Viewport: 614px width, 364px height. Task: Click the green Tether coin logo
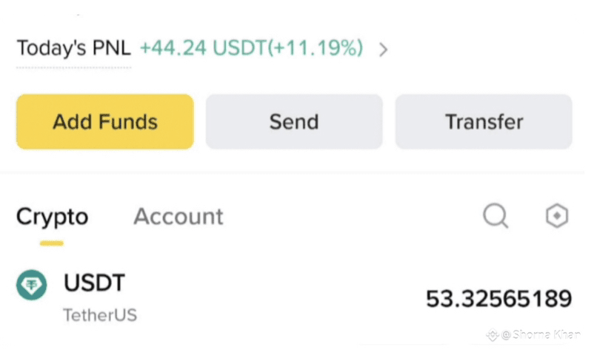[31, 286]
